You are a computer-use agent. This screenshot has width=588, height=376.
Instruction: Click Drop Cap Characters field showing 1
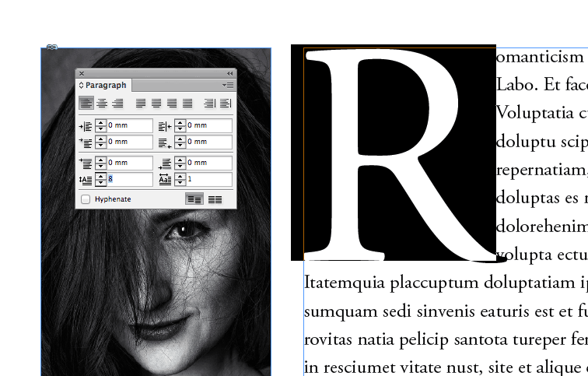[x=209, y=179]
